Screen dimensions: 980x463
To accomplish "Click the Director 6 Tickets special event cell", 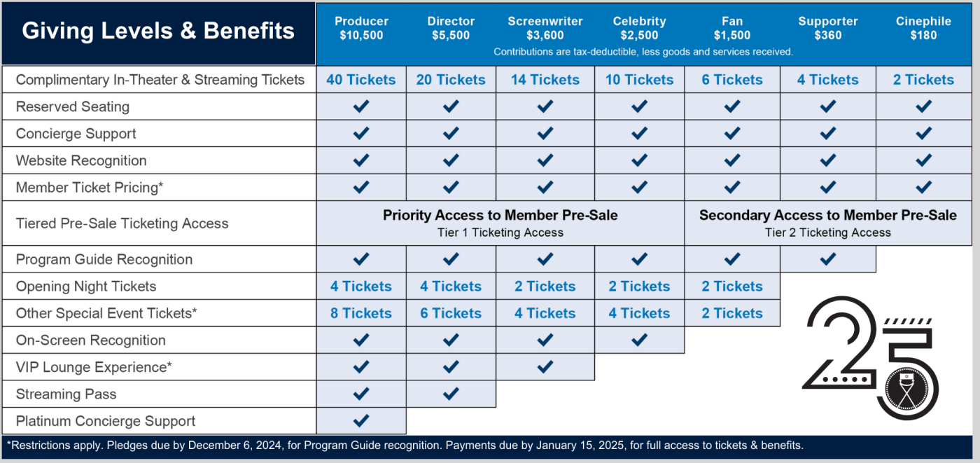I will coord(451,313).
